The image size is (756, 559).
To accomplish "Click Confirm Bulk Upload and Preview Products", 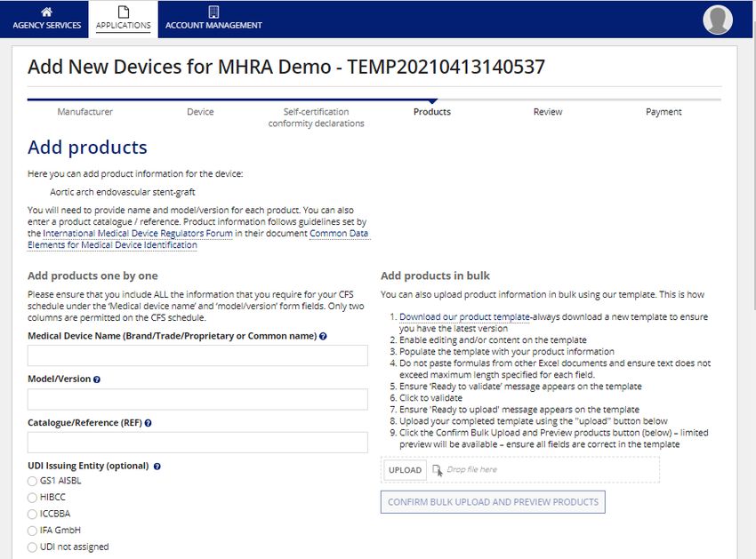I will (x=493, y=502).
